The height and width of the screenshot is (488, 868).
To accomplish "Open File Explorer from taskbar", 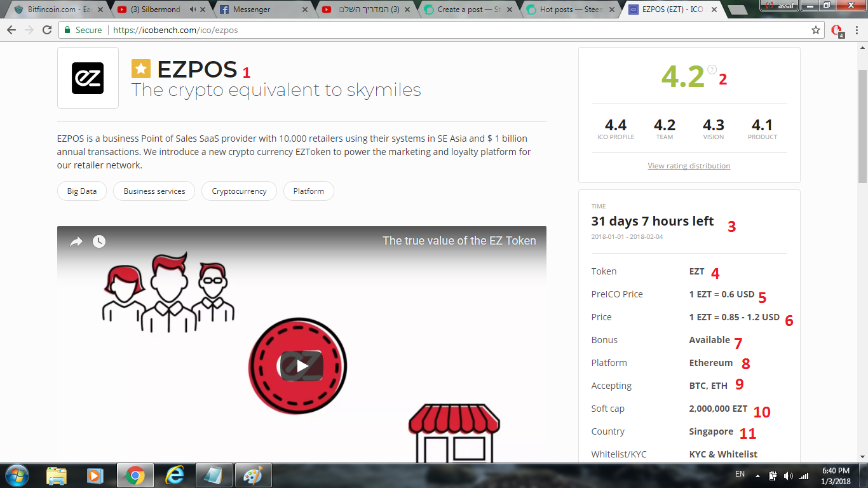I will [x=56, y=475].
